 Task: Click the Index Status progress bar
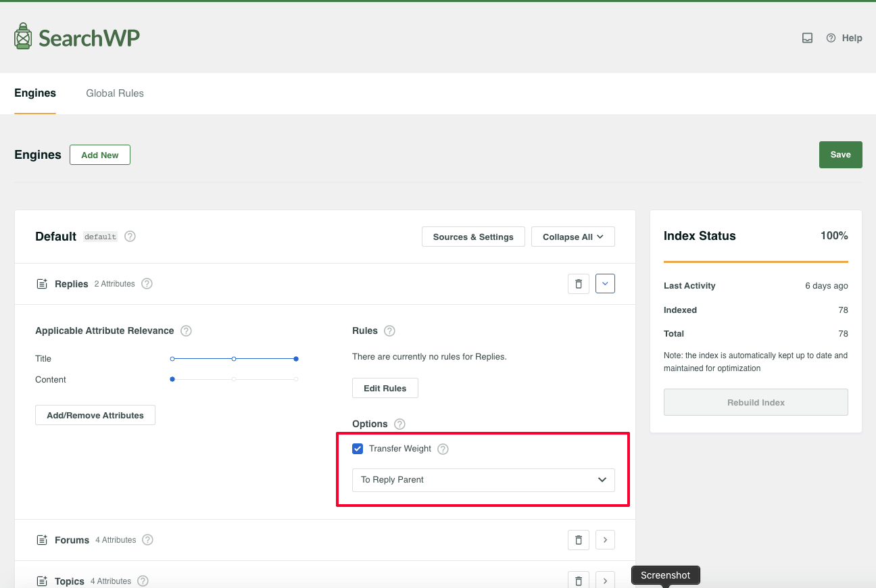[756, 262]
